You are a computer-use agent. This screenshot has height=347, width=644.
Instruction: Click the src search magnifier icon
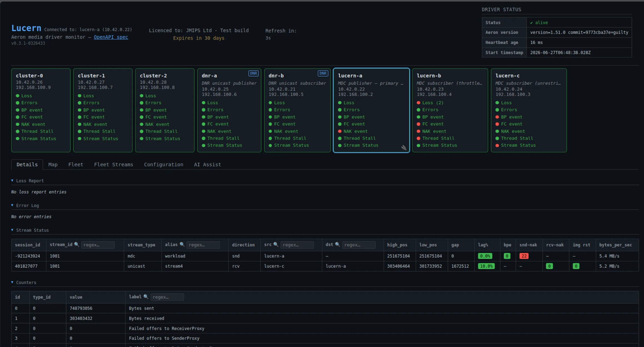tap(276, 244)
